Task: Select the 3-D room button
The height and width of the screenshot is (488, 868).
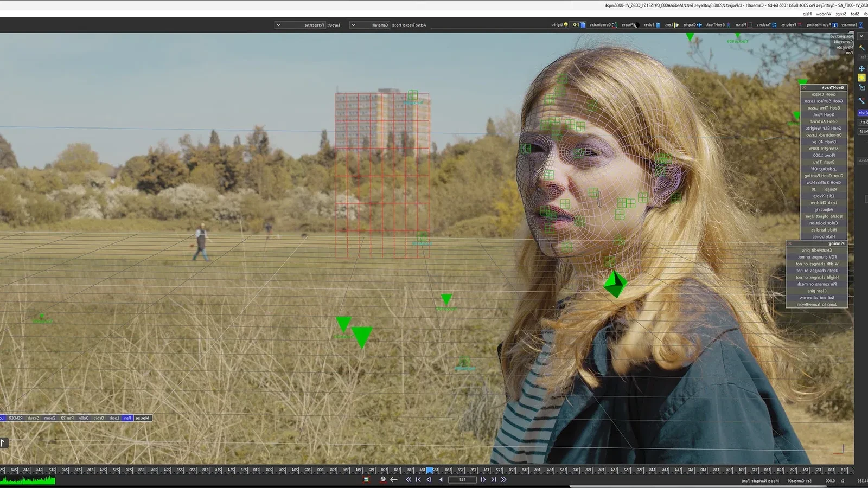Action: (x=579, y=25)
